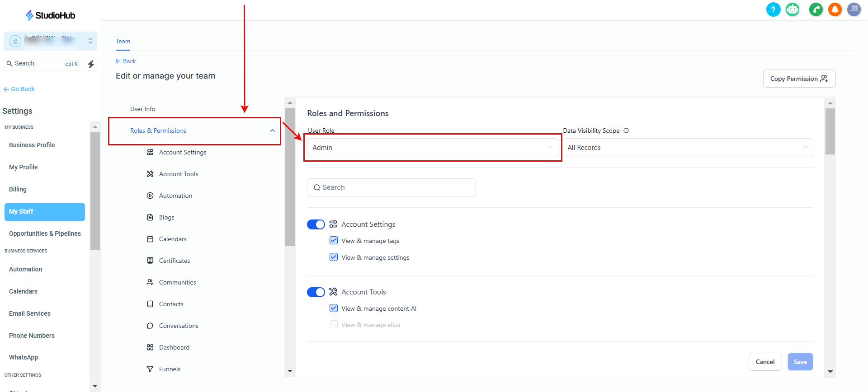Screen dimensions: 868x392
Task: Open the User Role dropdown showing Admin
Action: [433, 147]
